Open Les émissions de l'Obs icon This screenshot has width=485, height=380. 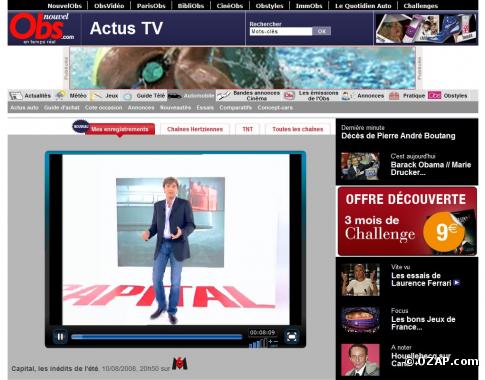(289, 96)
